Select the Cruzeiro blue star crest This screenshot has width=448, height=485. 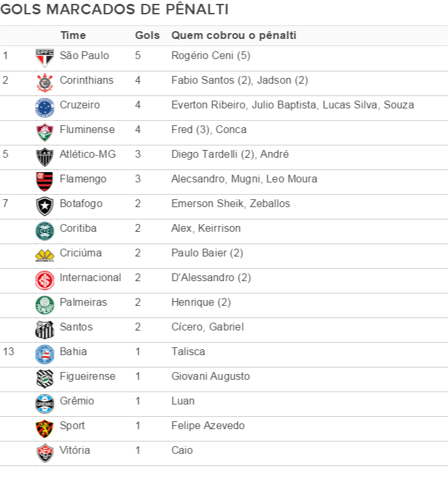(x=45, y=108)
